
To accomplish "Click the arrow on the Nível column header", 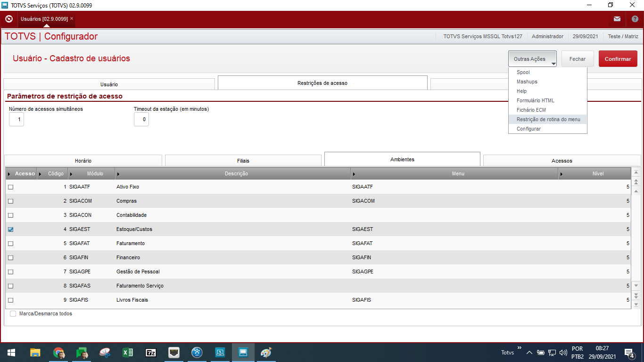I will point(561,174).
